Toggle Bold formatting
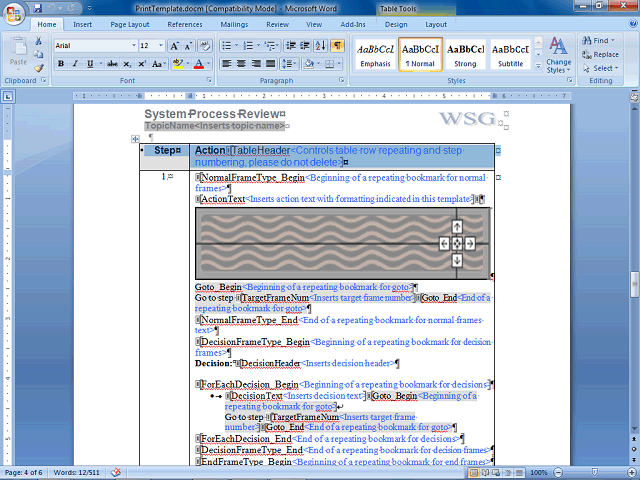The image size is (640, 480). 61,64
